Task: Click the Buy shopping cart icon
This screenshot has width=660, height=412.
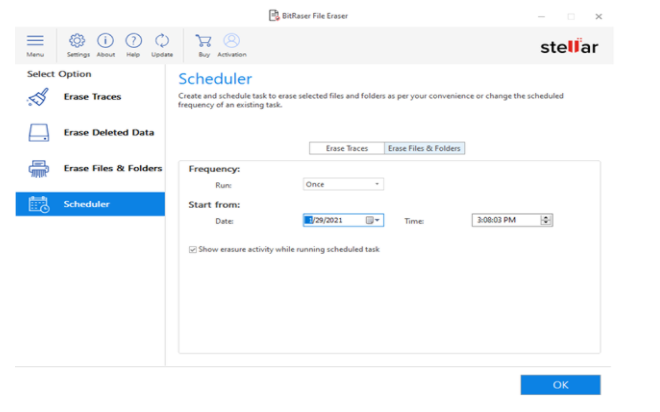Action: pos(204,41)
